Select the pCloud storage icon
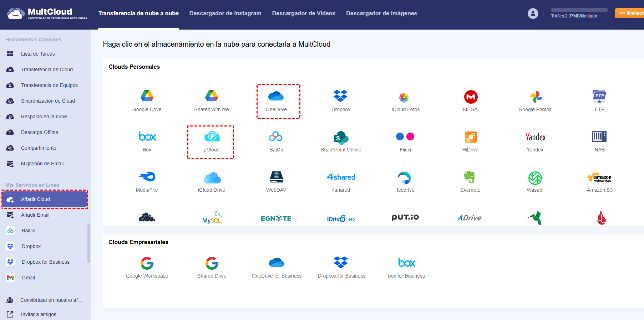 [212, 137]
